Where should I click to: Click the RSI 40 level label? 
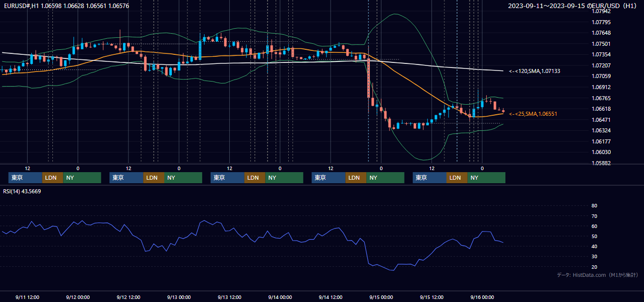click(x=594, y=246)
